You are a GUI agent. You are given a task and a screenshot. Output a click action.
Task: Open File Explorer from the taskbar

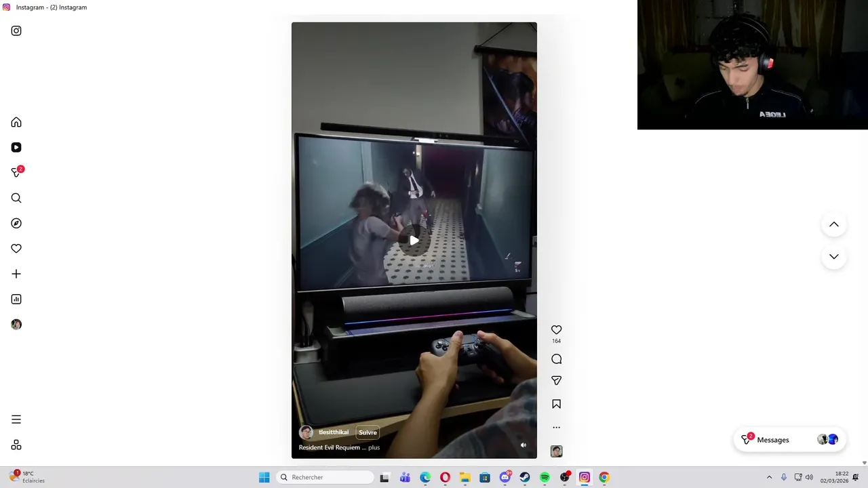pos(465,477)
